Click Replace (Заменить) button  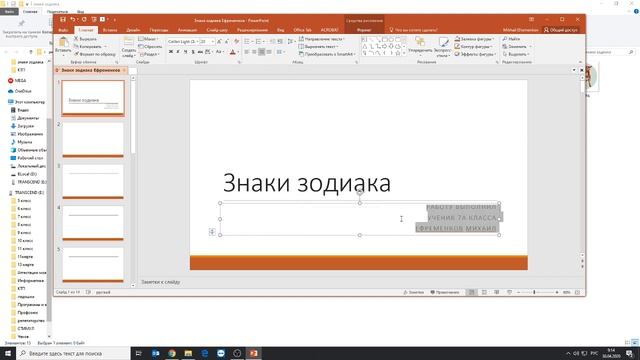[516, 47]
